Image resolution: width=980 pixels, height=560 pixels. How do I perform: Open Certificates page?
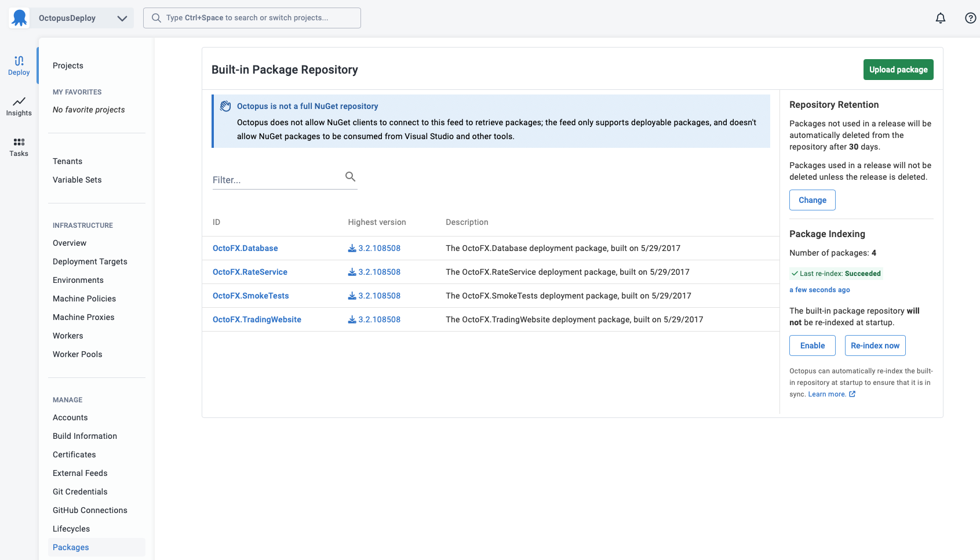point(74,454)
